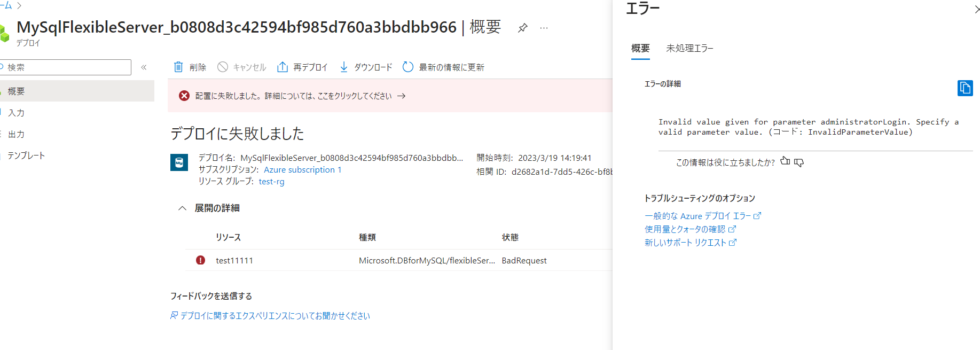Open the Azure subscription 1 link

coord(302,169)
